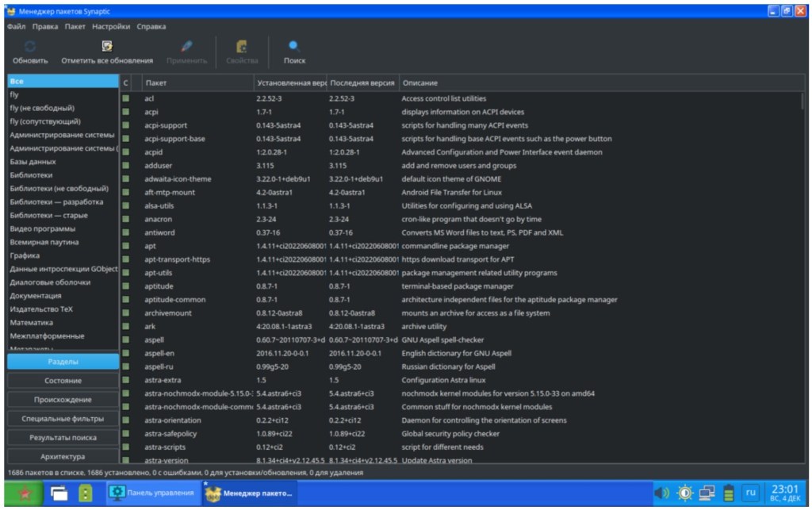The height and width of the screenshot is (514, 812).
Task: Toggle status box for aspell-ru package
Action: pos(125,366)
